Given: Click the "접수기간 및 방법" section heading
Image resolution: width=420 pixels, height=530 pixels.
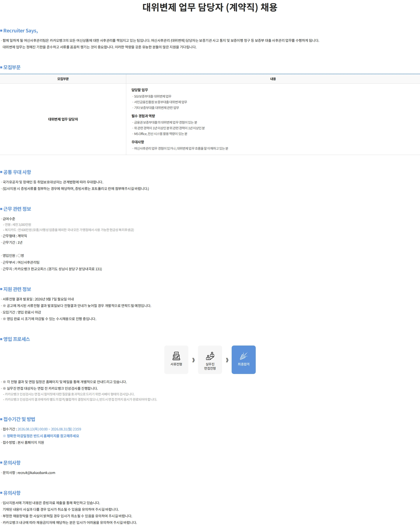Looking at the screenshot, I should [x=19, y=419].
